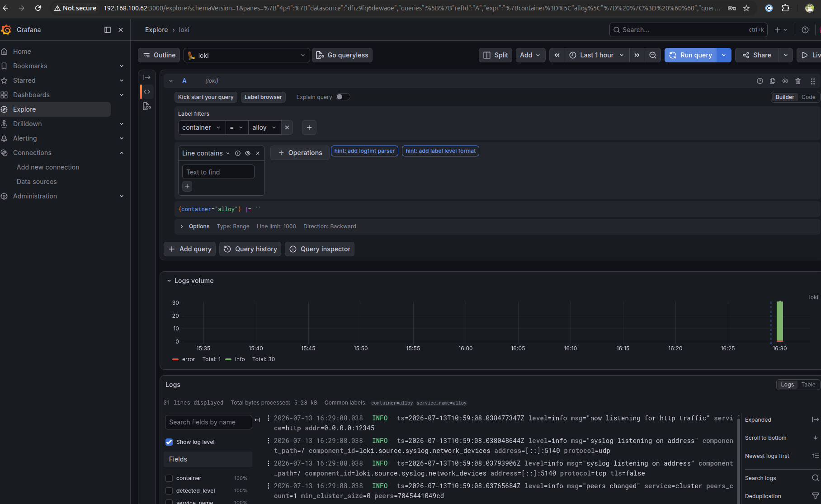Open the Outline panel
821x504 pixels.
point(159,55)
